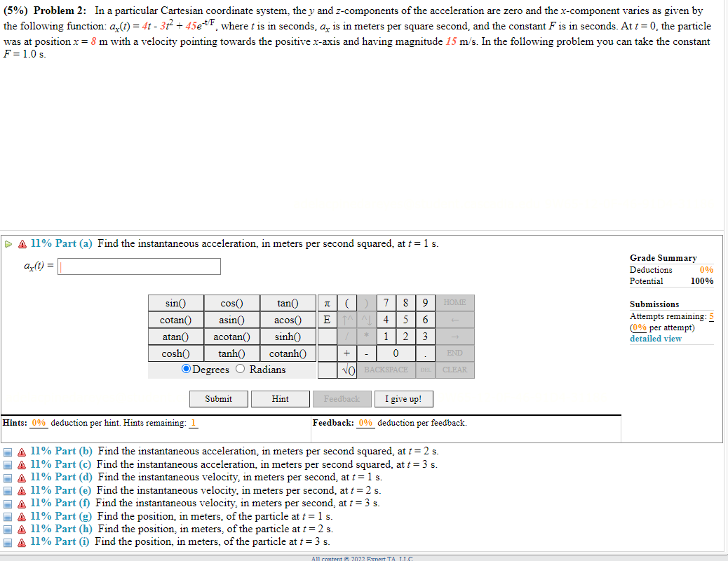
Task: Click the I give up! button
Action: click(403, 398)
